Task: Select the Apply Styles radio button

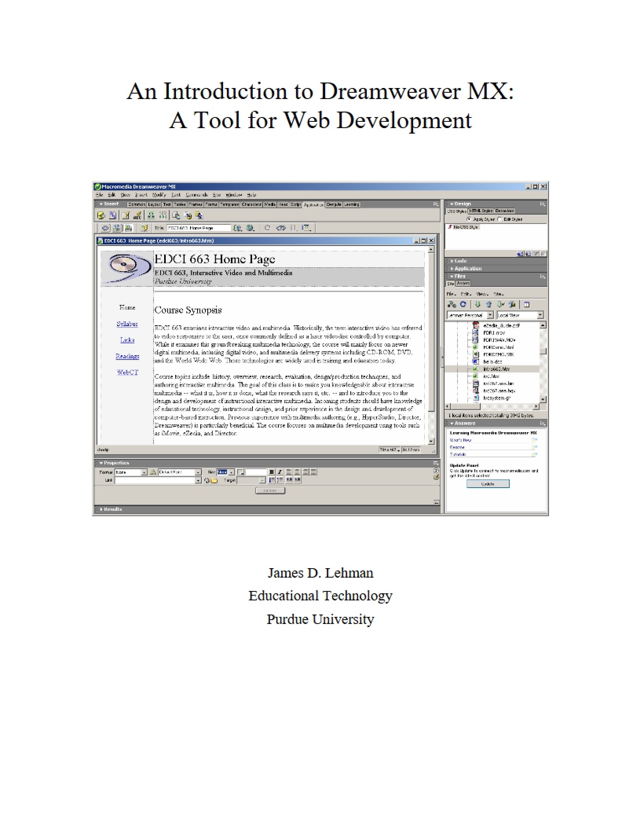Action: pos(469,219)
